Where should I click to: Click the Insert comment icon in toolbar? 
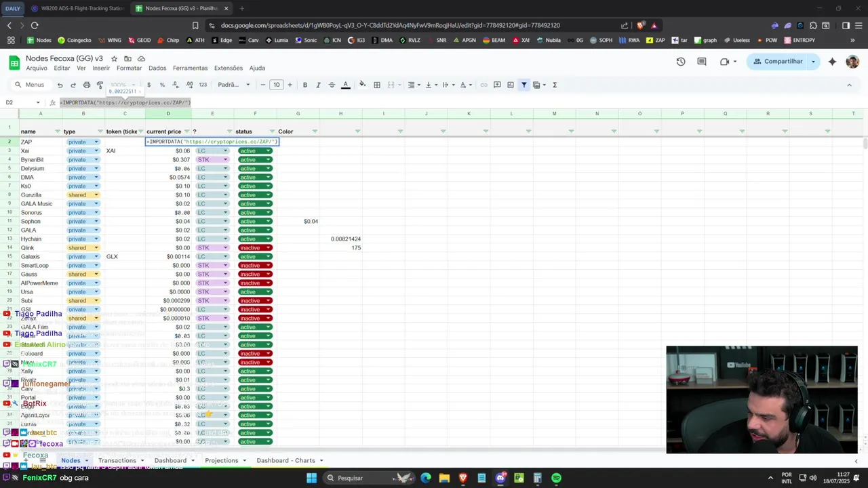click(497, 85)
